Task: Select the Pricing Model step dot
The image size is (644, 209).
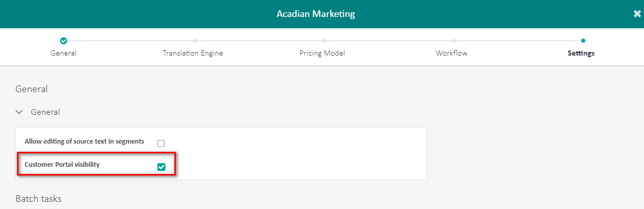Action: 324,41
